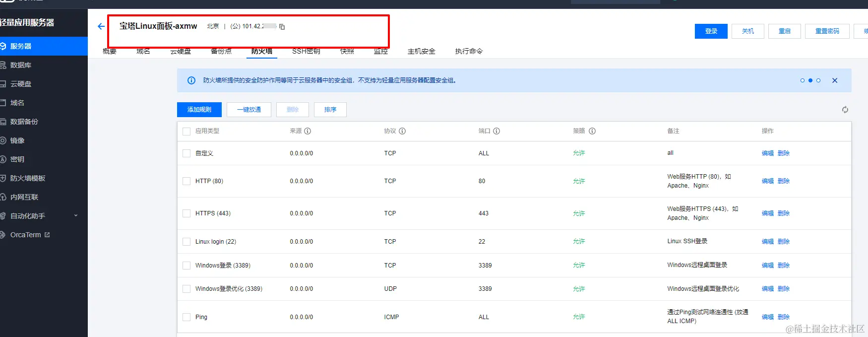Image resolution: width=868 pixels, height=337 pixels.
Task: Check the 自定义 rule checkbox
Action: 186,153
